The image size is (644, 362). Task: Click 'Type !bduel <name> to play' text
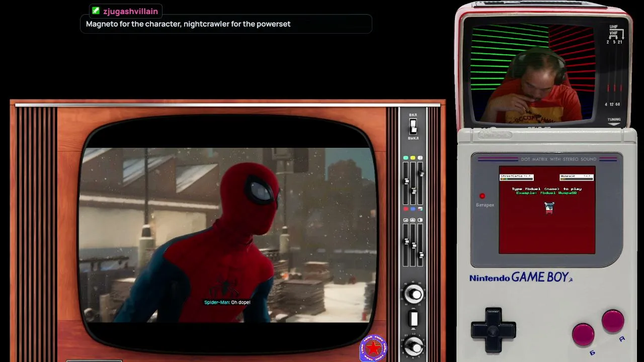(x=546, y=189)
